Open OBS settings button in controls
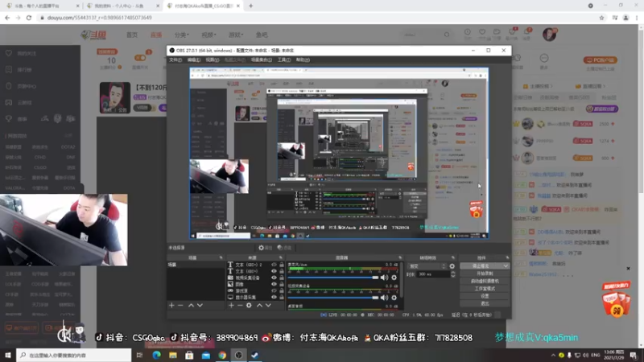Viewport: 644px width, 362px height. tap(485, 296)
